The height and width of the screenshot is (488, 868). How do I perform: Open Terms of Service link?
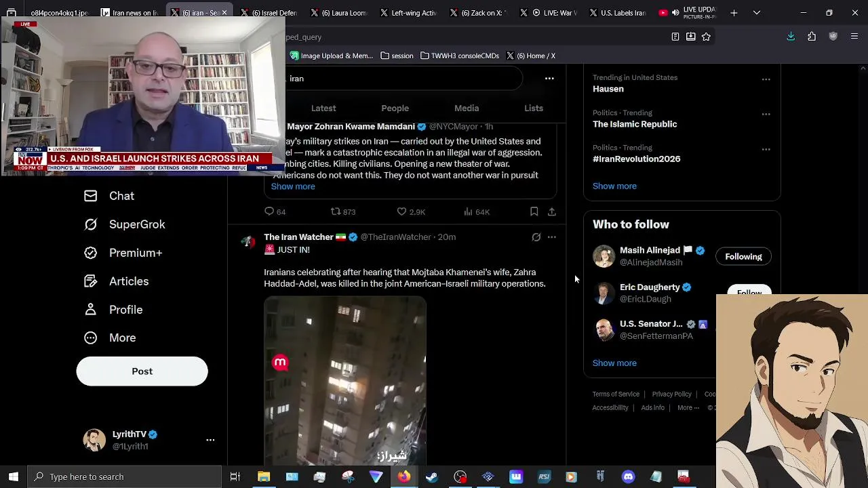(x=616, y=394)
